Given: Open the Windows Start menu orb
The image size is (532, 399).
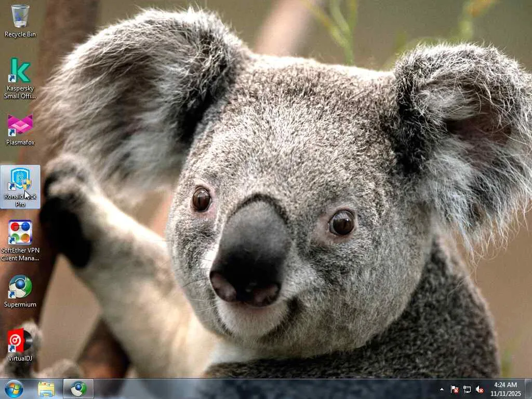Looking at the screenshot, I should click(x=14, y=389).
